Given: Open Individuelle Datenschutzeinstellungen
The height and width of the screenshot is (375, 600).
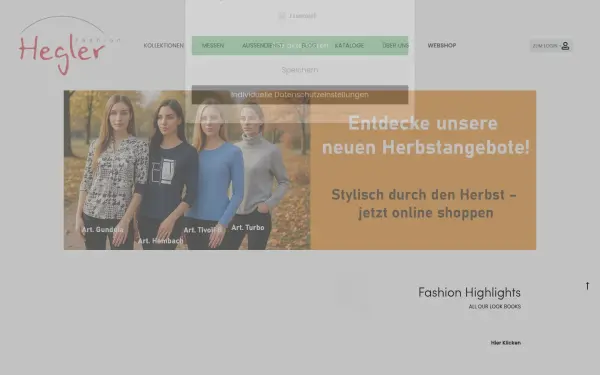Looking at the screenshot, I should point(300,95).
